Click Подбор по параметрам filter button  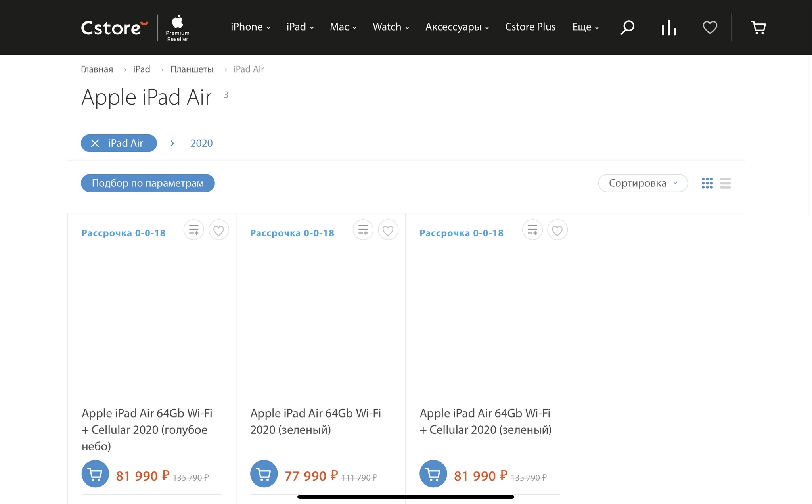tap(147, 182)
